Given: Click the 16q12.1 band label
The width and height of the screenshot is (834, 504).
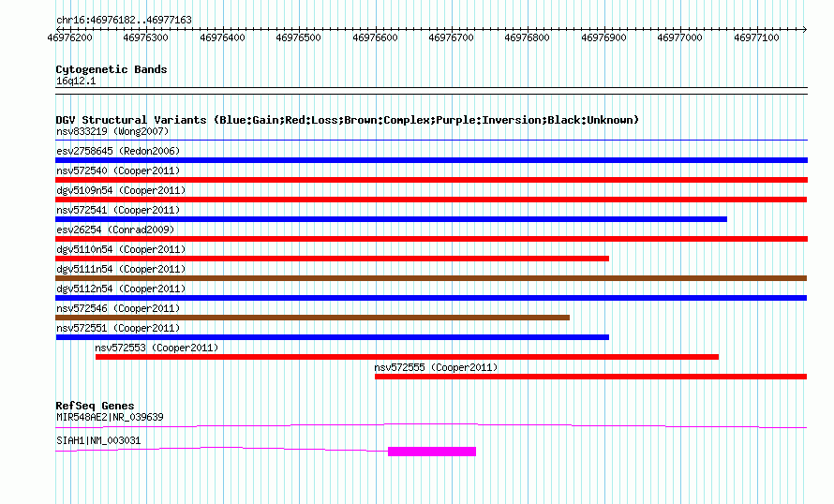Looking at the screenshot, I should [x=76, y=81].
